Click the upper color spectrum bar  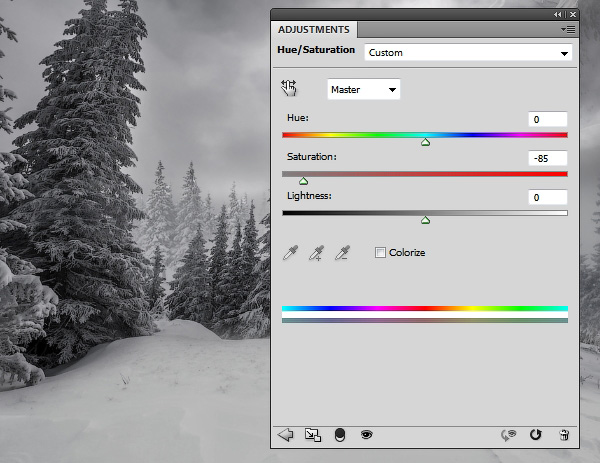(x=425, y=308)
